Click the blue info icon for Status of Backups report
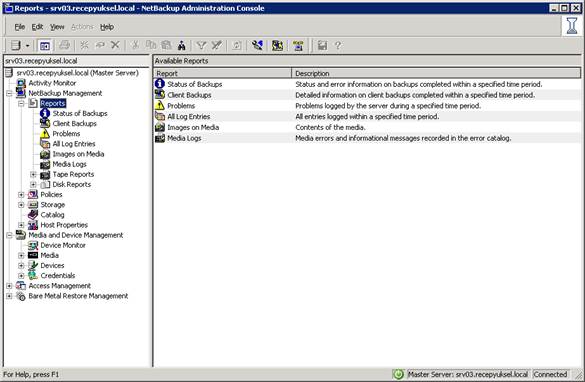Viewport: 585px width, 382px height. click(x=160, y=84)
